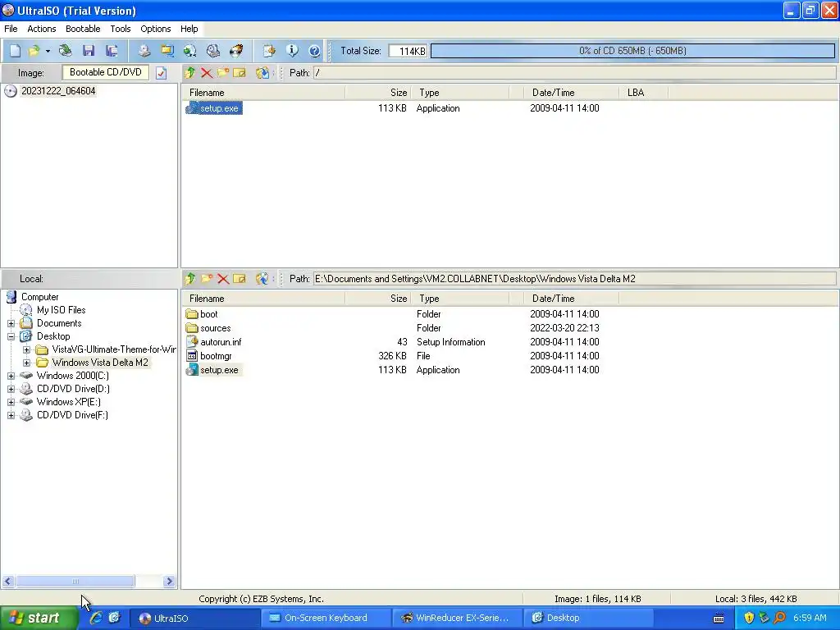Screen dimensions: 840x630
Task: Select My ISO Files in local tree
Action: click(x=61, y=310)
